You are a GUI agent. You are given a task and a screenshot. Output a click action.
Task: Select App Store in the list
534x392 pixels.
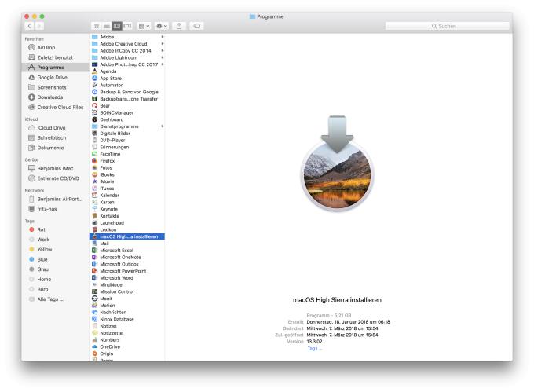click(127, 78)
